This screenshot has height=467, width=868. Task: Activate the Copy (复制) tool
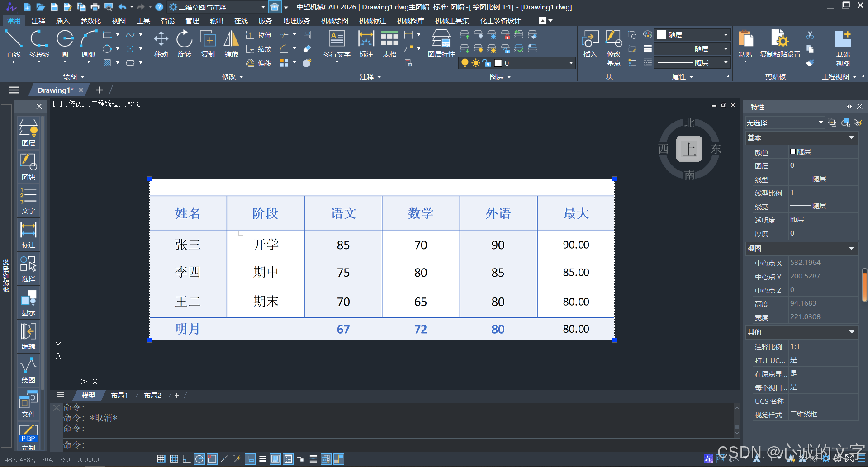(x=208, y=44)
